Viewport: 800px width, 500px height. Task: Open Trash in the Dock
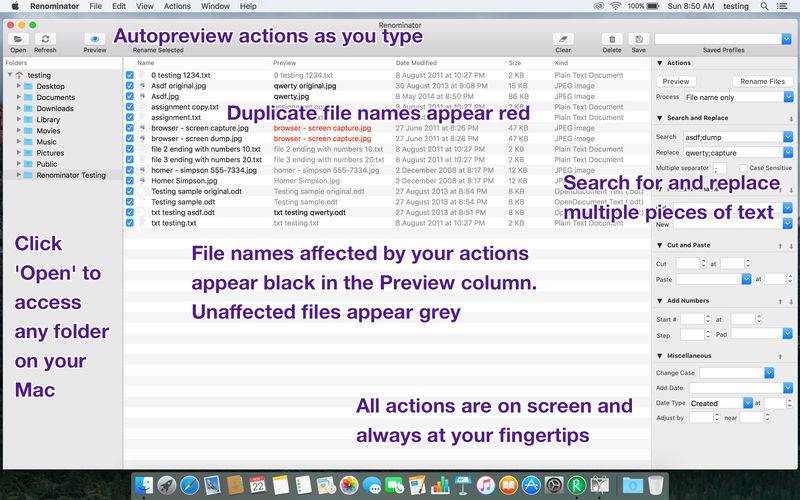coord(656,485)
